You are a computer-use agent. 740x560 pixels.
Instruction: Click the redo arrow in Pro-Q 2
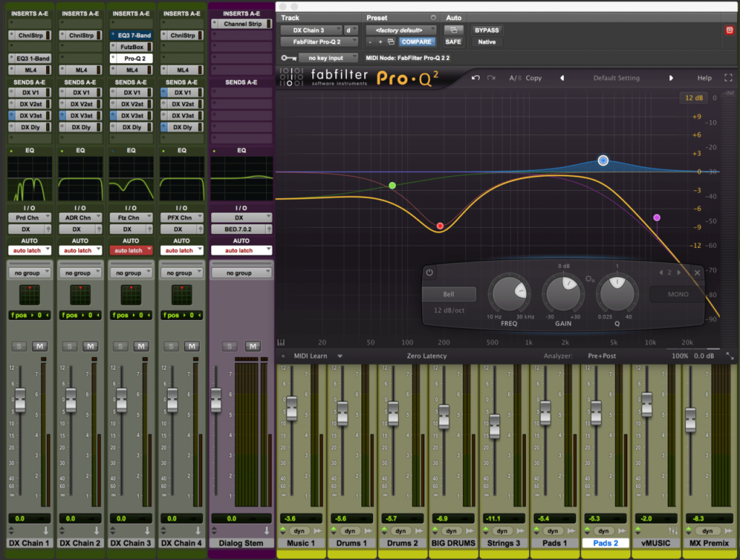[x=491, y=78]
